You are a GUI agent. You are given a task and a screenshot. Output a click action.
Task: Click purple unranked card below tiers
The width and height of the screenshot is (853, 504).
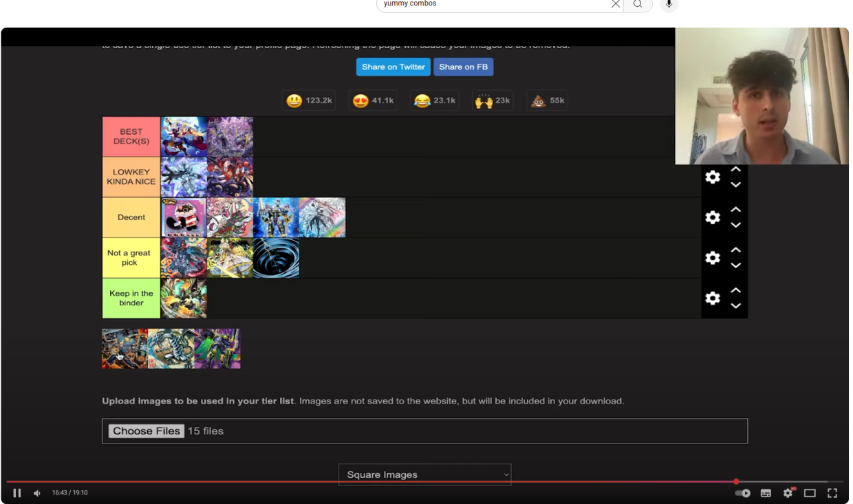(x=217, y=349)
